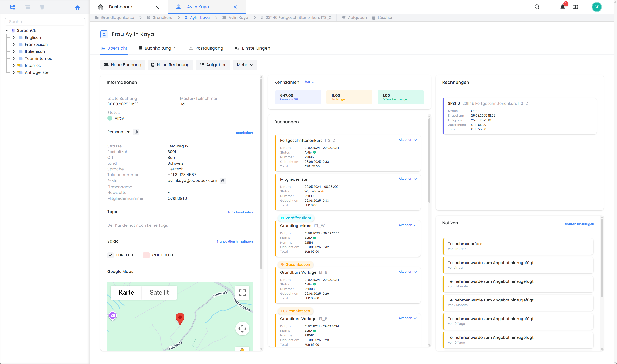Click the plus icon to create something new
The image size is (617, 364).
point(550,7)
